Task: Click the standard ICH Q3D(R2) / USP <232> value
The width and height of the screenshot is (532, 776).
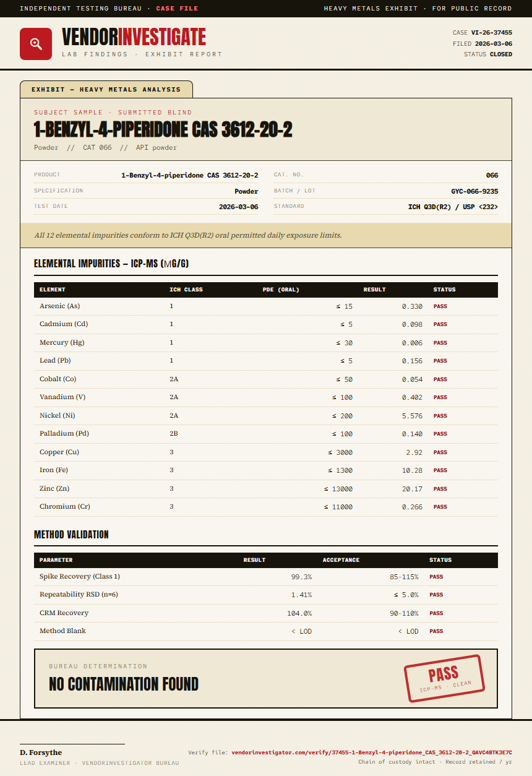Action: (x=453, y=207)
